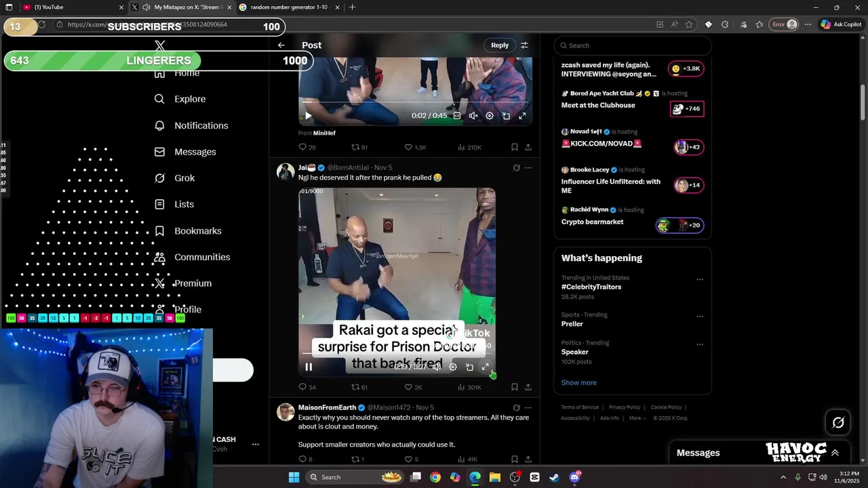Open Grok explain icon on Jai's post
This screenshot has height=488, width=868.
point(516,167)
